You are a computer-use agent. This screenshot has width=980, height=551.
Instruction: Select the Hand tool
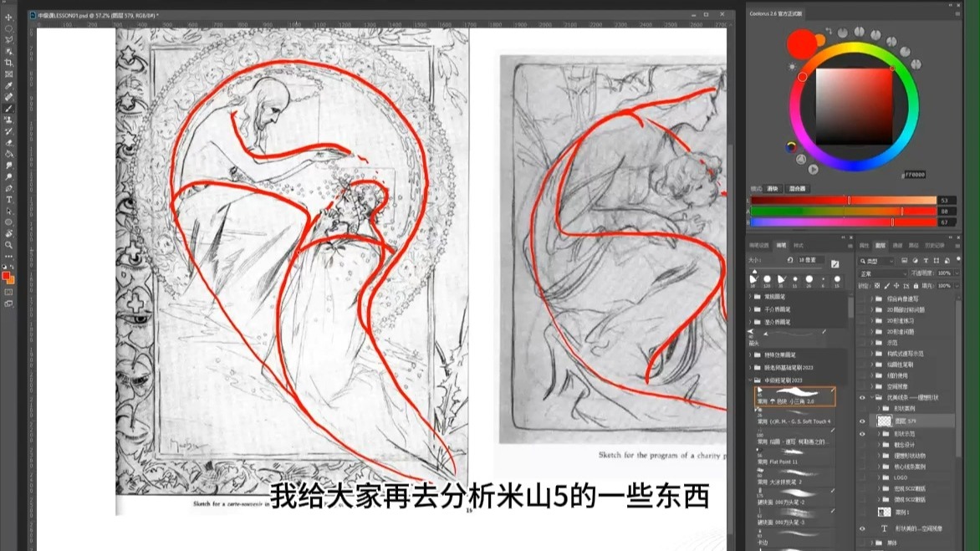coord(8,233)
